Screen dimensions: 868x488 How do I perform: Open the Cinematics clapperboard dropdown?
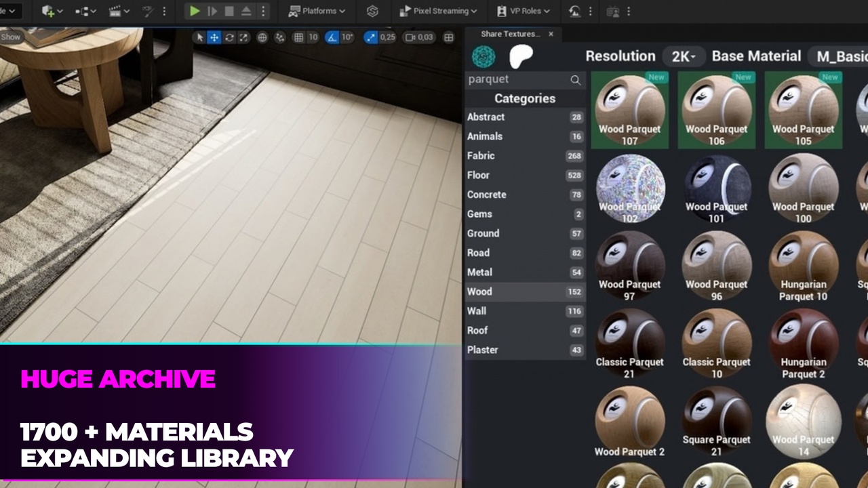click(120, 11)
